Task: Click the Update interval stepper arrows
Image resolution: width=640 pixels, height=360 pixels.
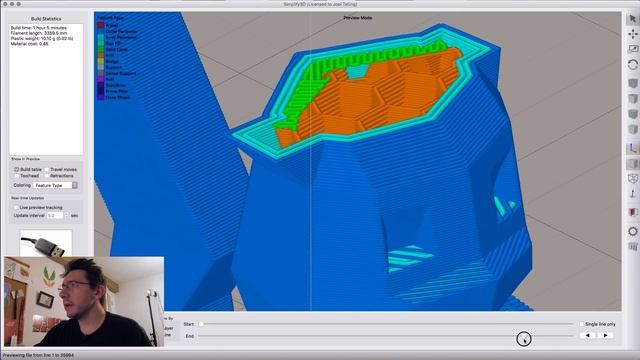Action: (67, 215)
